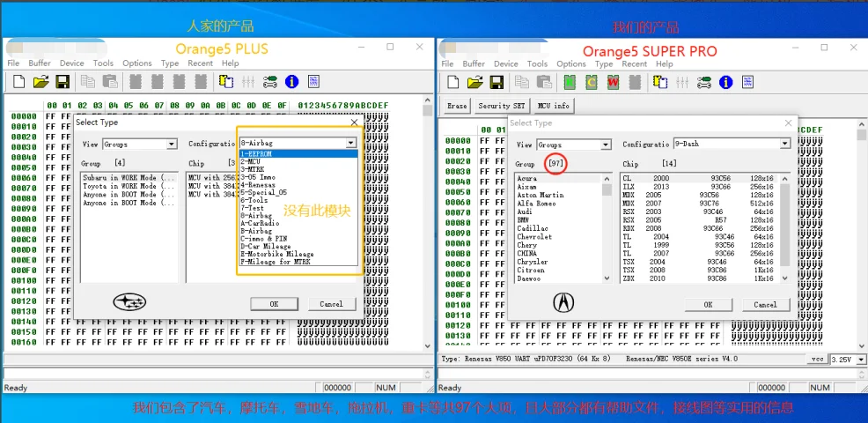
Task: Click wrench adapter tool icon in PLUS window
Action: tap(269, 82)
